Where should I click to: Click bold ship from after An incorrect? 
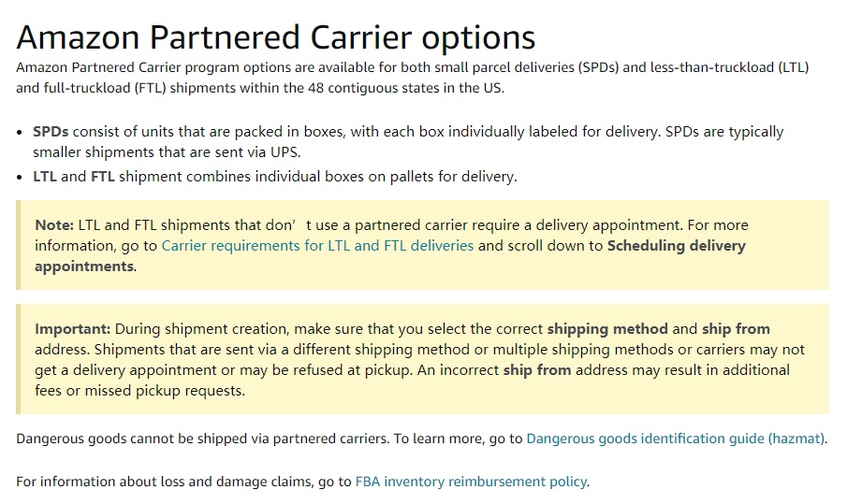pos(537,370)
